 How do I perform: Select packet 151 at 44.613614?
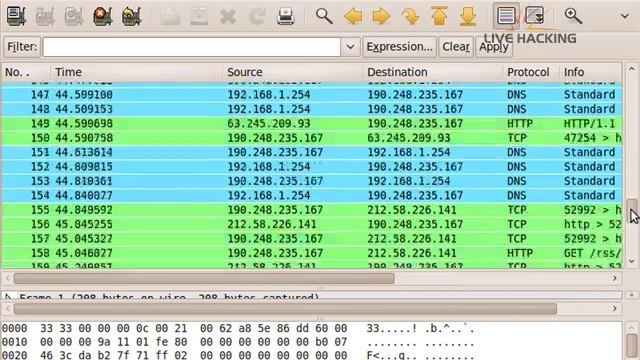coord(312,152)
